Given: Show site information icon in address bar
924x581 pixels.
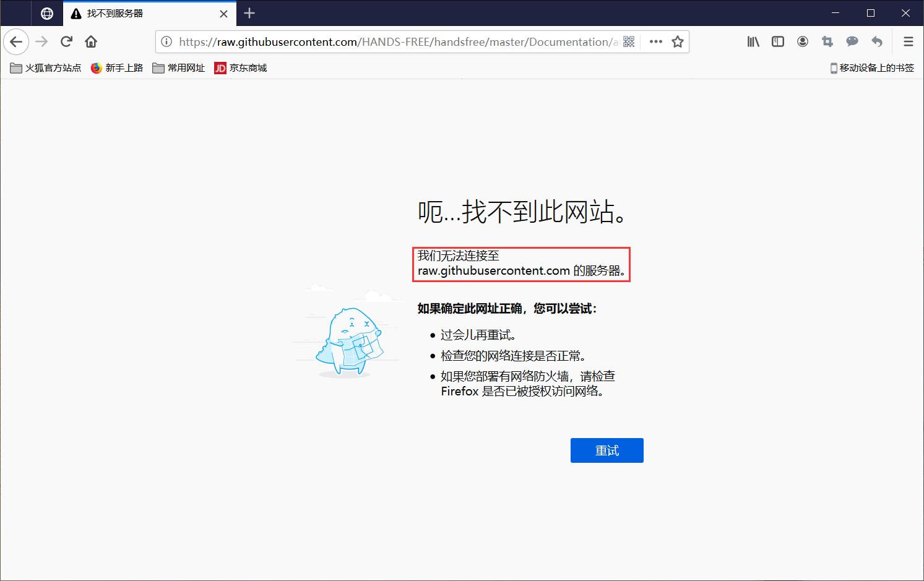Looking at the screenshot, I should [x=166, y=42].
